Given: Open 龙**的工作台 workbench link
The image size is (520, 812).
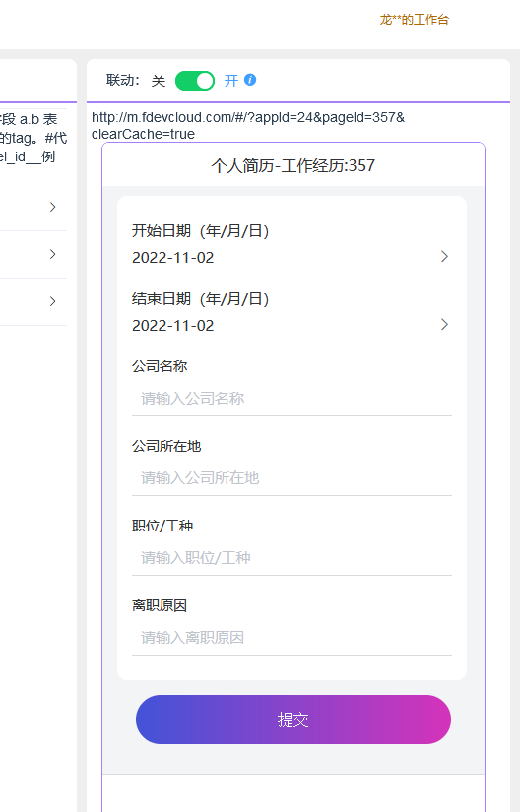Looking at the screenshot, I should (415, 20).
